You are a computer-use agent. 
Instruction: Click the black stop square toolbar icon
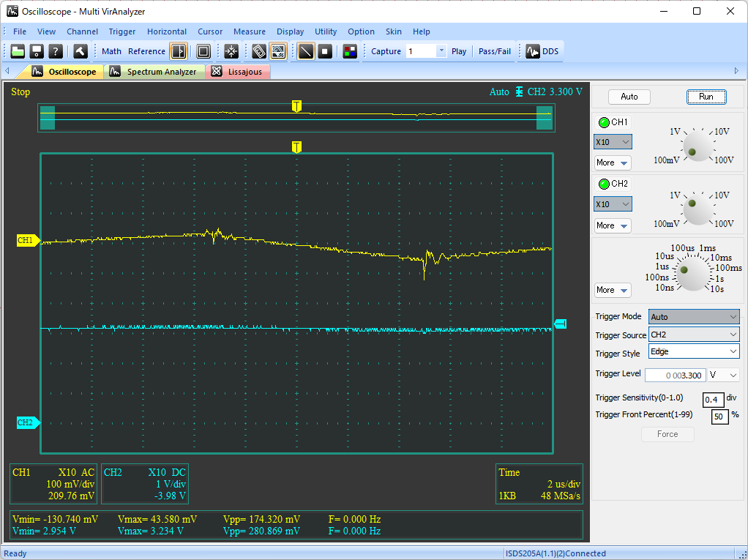325,51
